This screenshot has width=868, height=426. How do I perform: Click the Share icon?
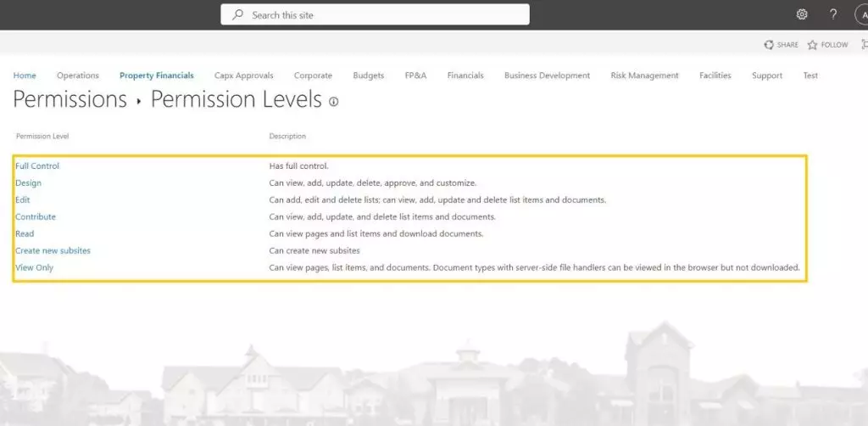pos(769,45)
